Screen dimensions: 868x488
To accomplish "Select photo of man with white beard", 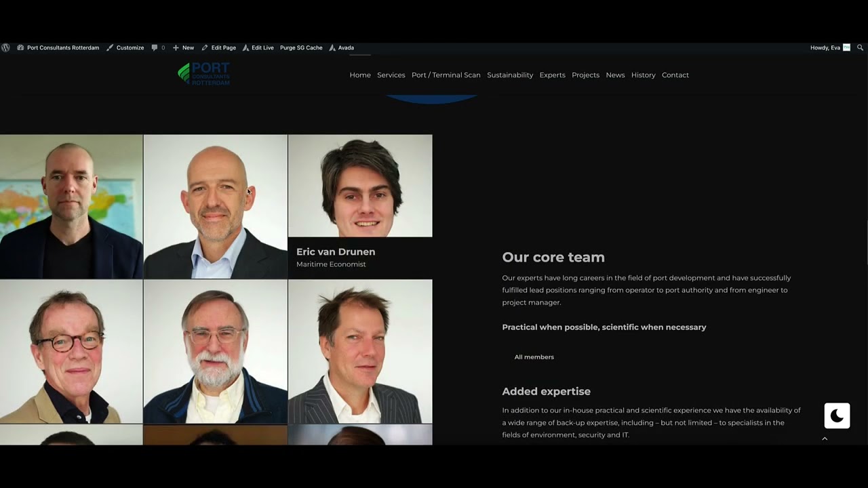I will [216, 352].
